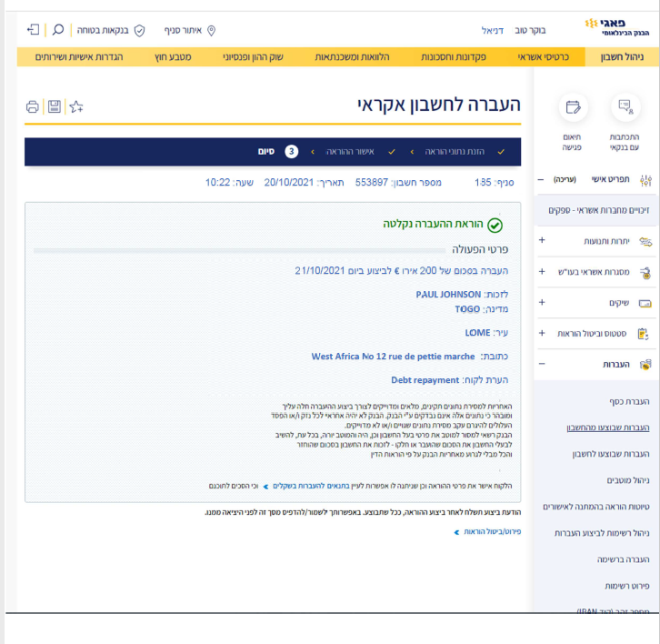Save the confirmation with the floppy disk icon

(x=55, y=106)
